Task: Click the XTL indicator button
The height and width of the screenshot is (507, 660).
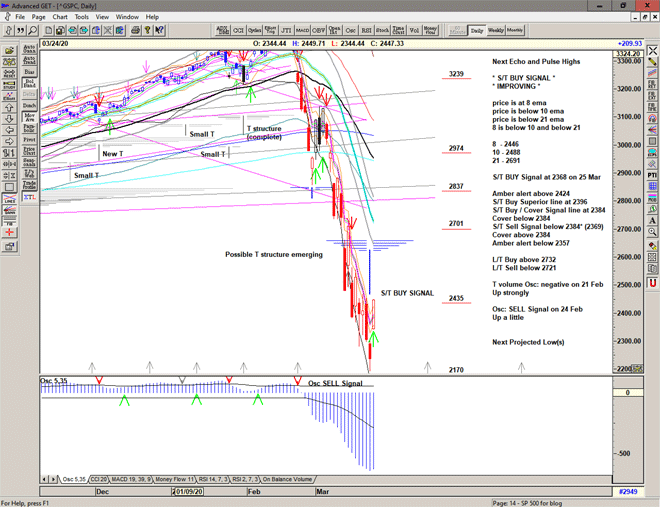Action: (x=29, y=198)
